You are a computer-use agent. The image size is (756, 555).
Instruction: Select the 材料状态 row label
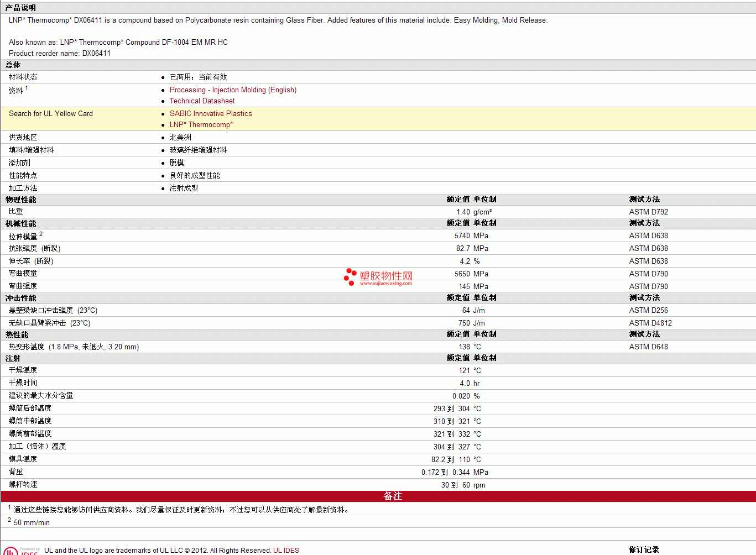point(23,77)
